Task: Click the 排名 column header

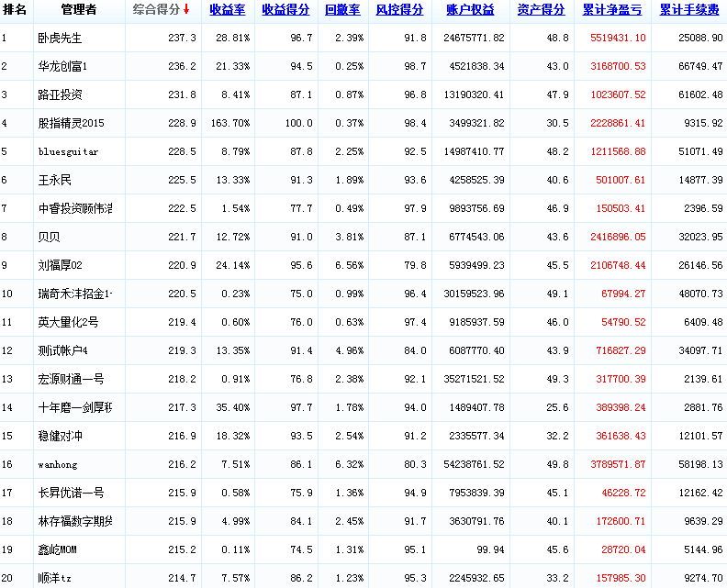Action: (15, 9)
